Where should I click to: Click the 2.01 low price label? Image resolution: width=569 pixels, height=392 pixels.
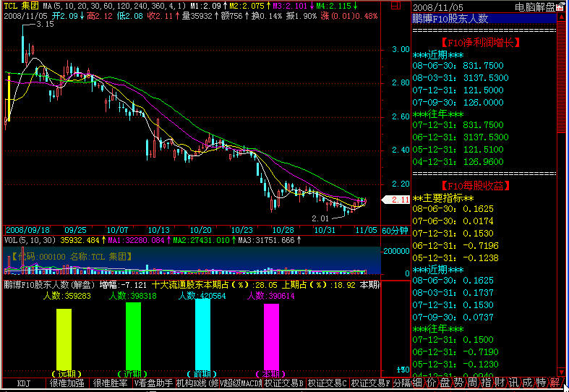320,218
